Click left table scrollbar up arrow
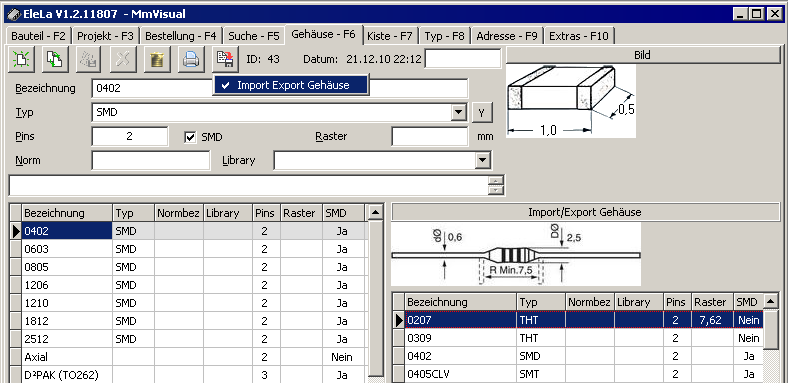 375,213
